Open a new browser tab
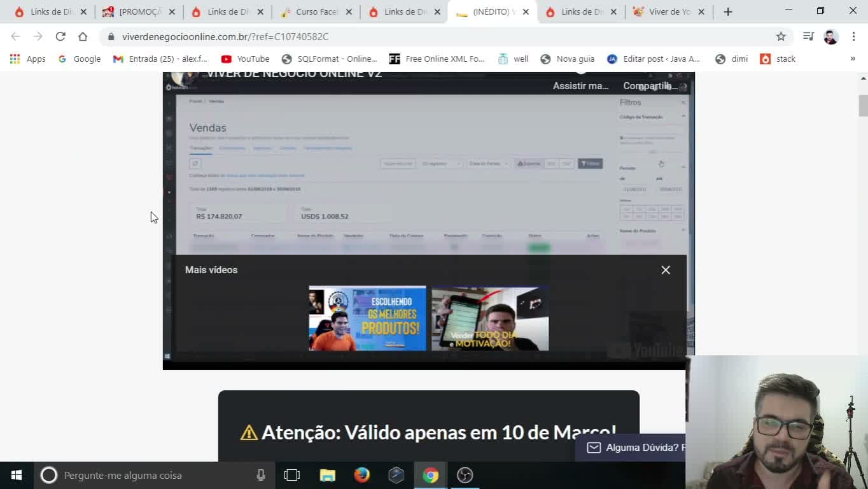This screenshot has height=489, width=868. tap(728, 11)
